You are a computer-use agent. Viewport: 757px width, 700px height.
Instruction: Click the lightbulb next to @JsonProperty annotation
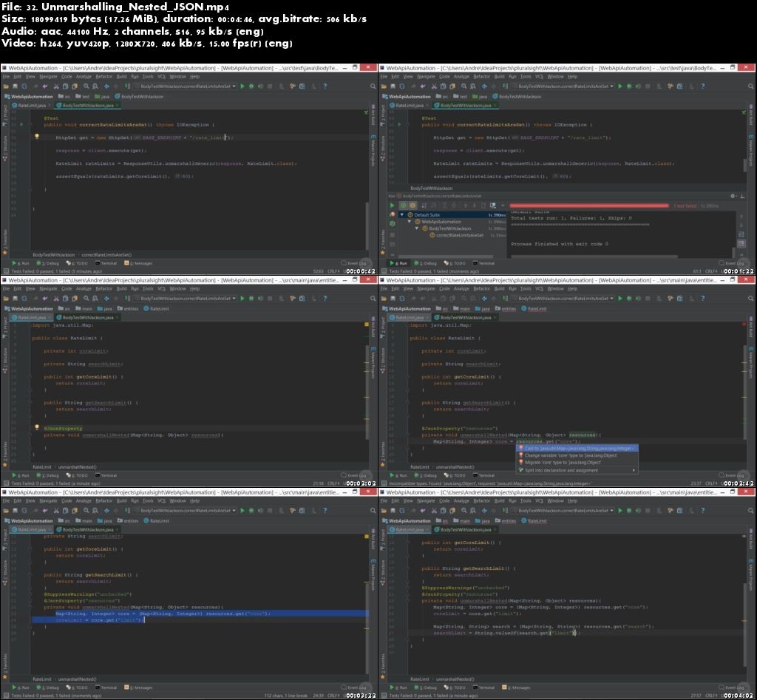click(36, 428)
